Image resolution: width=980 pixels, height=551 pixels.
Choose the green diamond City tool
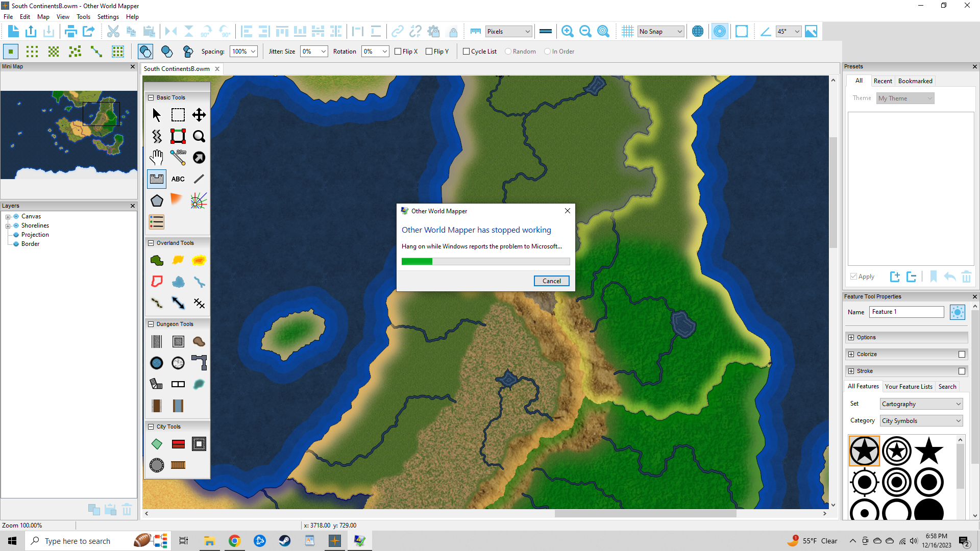[x=157, y=444]
